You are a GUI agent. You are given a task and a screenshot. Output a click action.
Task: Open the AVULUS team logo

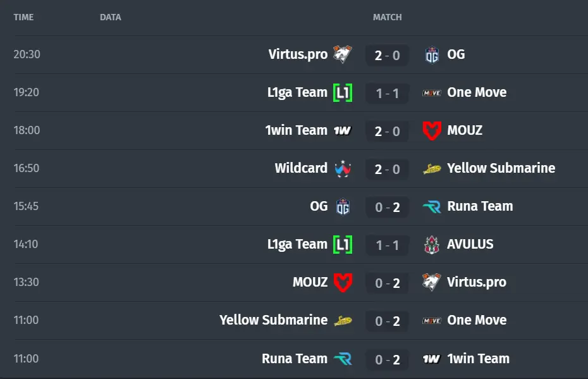click(x=432, y=245)
